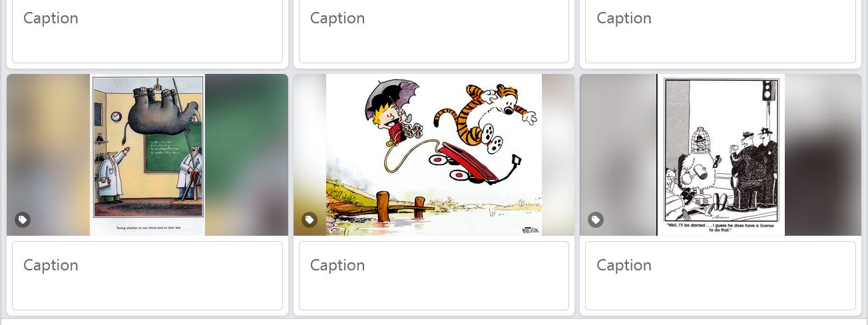Focus the Caption box above Calvin and Hobbes image

point(434,31)
